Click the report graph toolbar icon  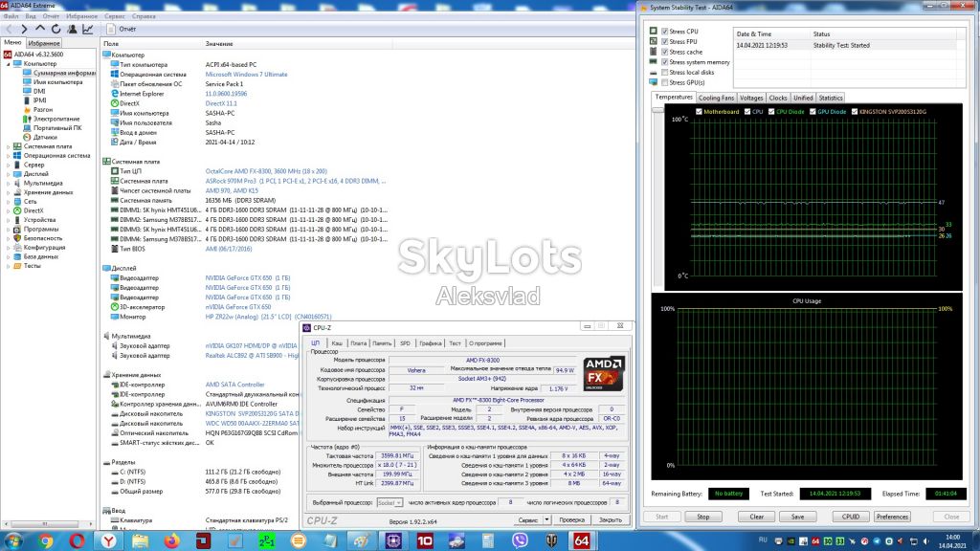(88, 29)
